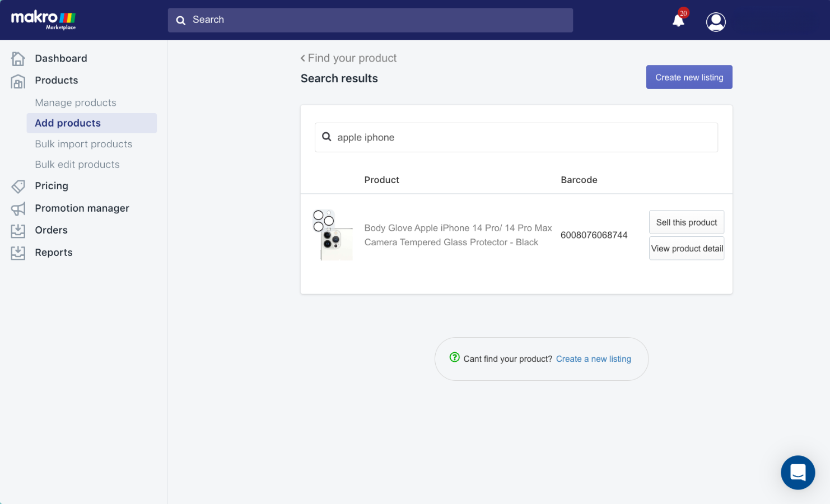The width and height of the screenshot is (830, 504).
Task: Click Create new listing button
Action: [x=689, y=77]
